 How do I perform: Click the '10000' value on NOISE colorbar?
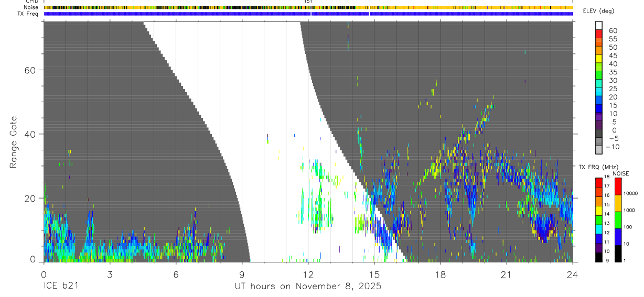[x=631, y=193]
